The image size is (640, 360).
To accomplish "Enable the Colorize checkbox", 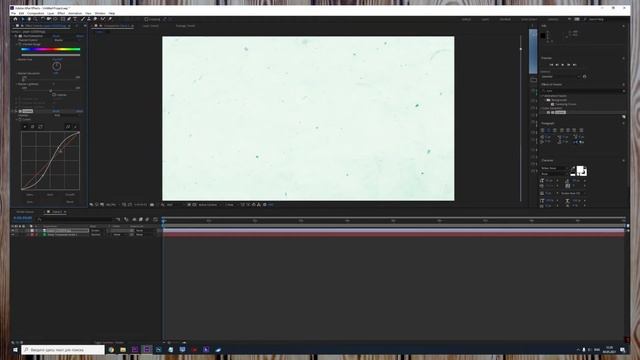I will (54, 95).
